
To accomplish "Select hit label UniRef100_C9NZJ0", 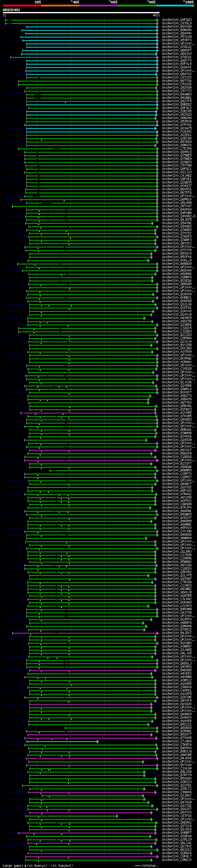I will point(177,860).
